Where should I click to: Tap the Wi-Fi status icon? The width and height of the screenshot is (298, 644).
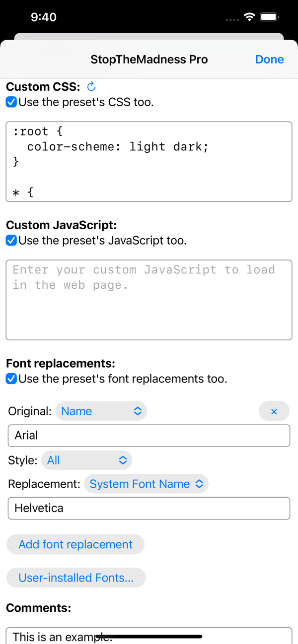click(249, 17)
